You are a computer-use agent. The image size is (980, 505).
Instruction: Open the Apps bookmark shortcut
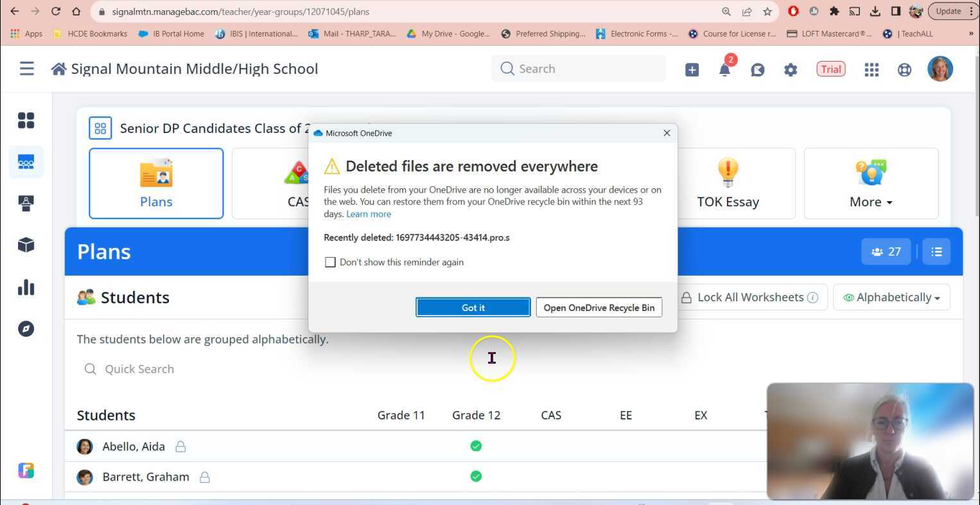click(26, 33)
